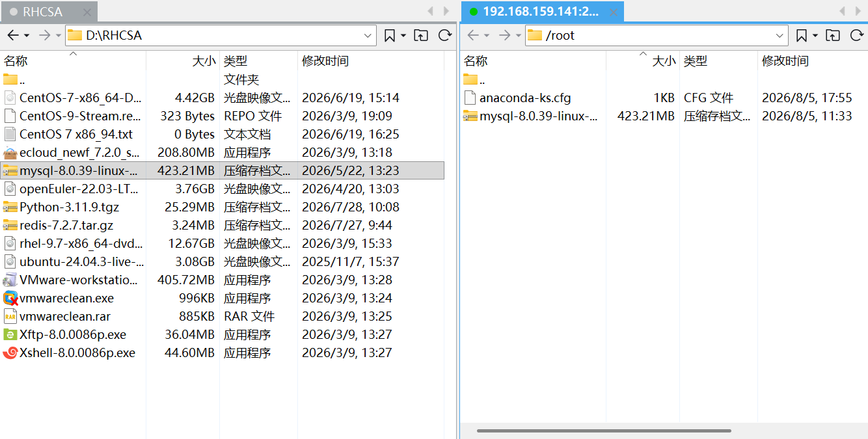The height and width of the screenshot is (439, 868).
Task: Sort remote files by 修改时间 column
Action: click(x=812, y=61)
